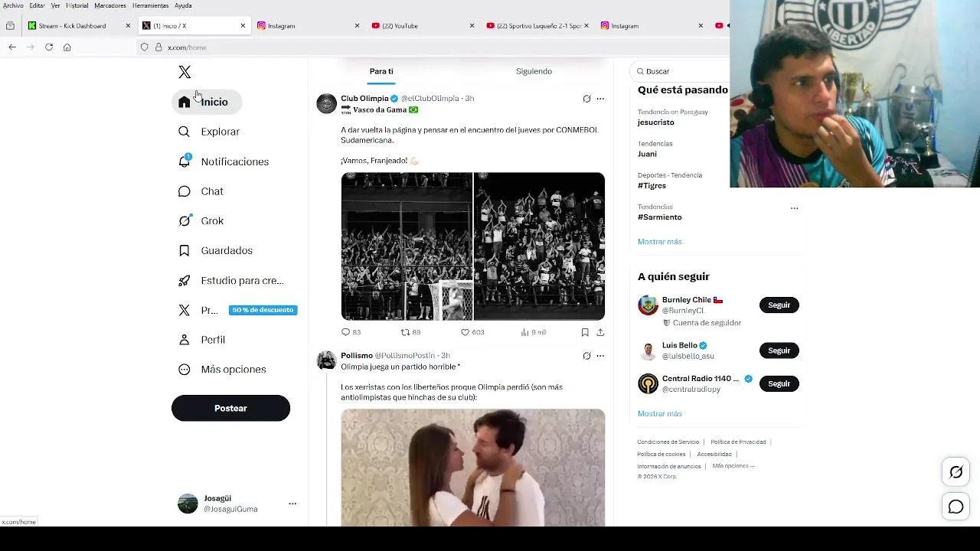Go to Inicio in the sidebar
Screen dimensions: 980x551
click(207, 102)
